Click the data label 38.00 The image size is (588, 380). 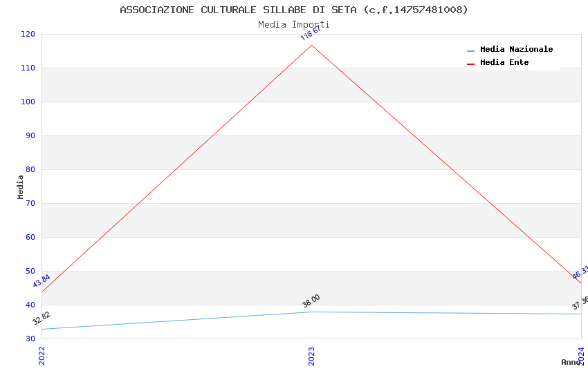click(x=311, y=301)
